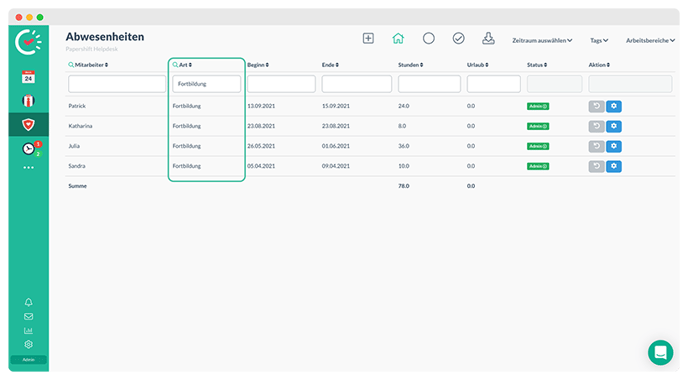The image size is (688, 380).
Task: Click the start date 05.04.2021
Action: 261,166
